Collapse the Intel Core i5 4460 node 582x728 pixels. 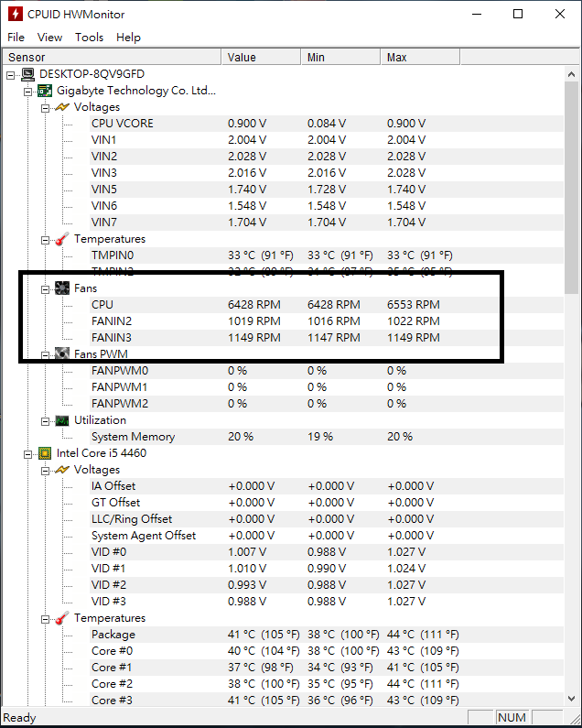coord(27,453)
